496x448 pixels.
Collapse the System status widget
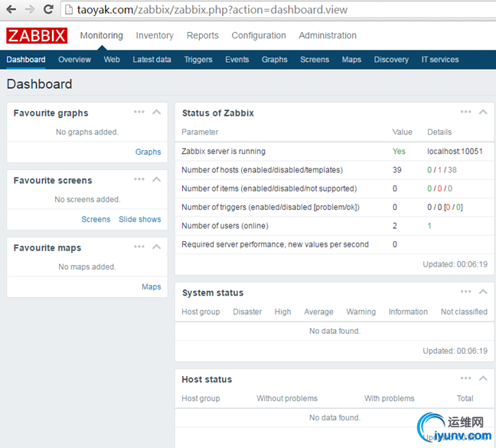click(483, 292)
